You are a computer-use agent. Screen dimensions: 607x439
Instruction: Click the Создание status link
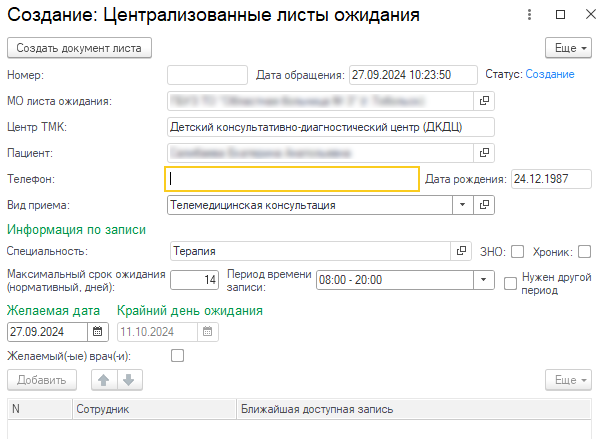click(549, 74)
